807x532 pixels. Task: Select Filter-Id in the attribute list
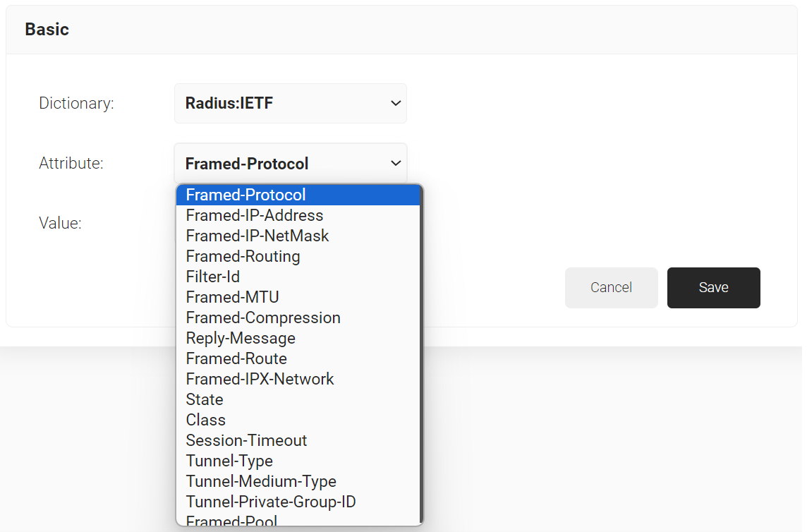[298, 277]
